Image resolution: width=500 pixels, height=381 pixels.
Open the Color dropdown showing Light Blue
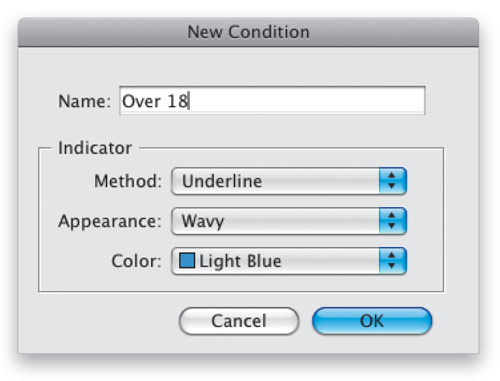click(289, 261)
